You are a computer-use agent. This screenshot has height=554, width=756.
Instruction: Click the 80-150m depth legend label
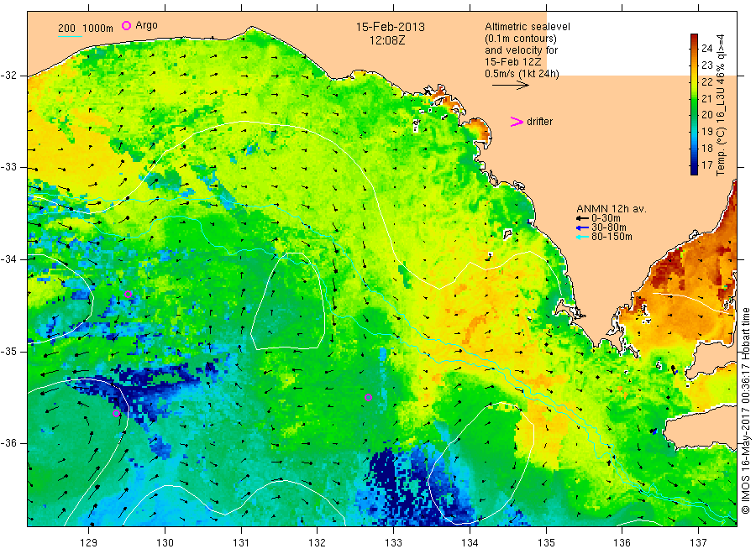612,237
